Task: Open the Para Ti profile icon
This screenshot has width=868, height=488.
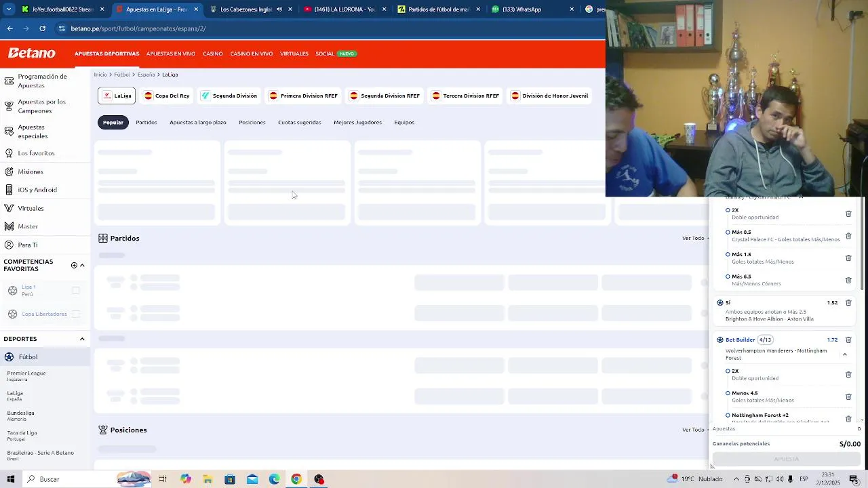Action: tap(9, 245)
